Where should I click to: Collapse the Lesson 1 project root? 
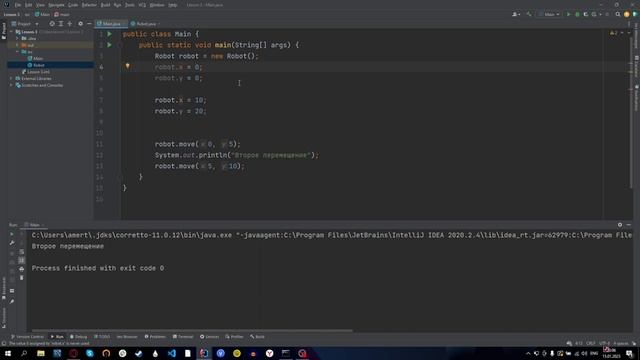tap(11, 32)
